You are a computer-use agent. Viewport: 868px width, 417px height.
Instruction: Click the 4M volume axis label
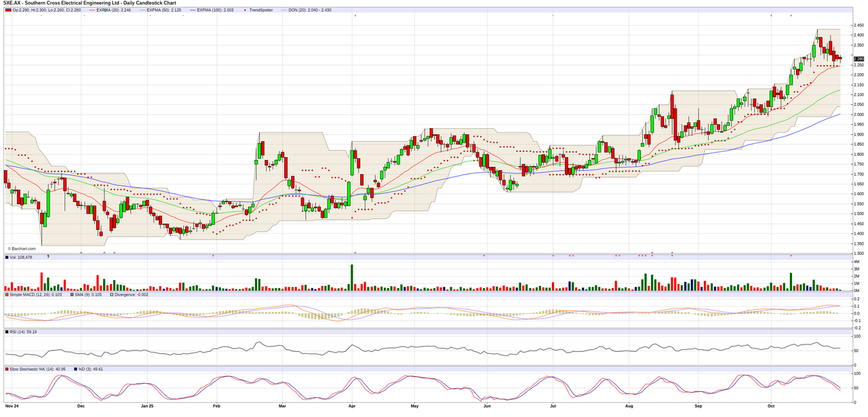856,262
